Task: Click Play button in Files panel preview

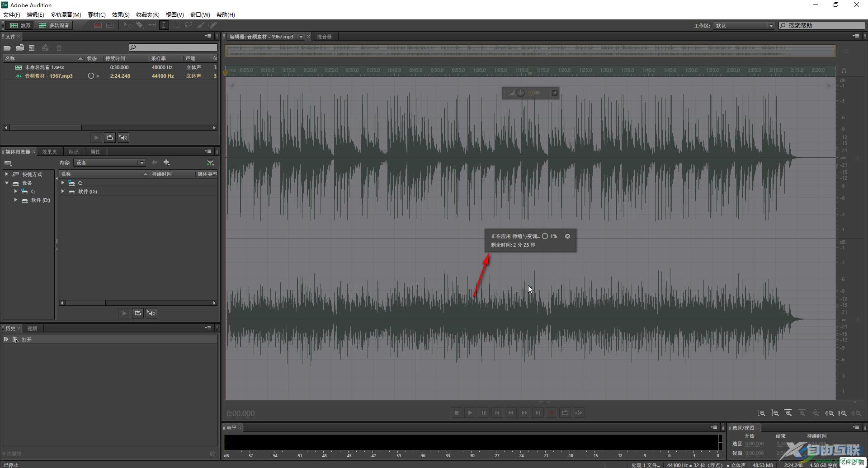Action: click(96, 137)
